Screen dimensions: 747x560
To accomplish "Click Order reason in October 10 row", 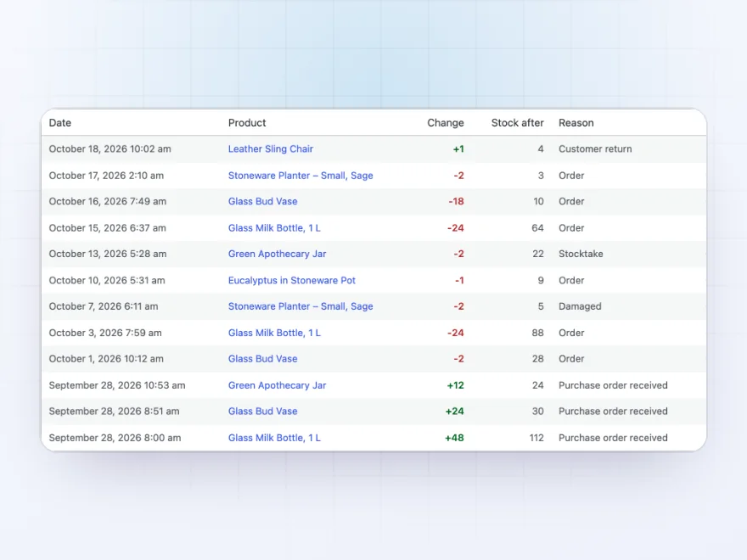I will click(571, 281).
